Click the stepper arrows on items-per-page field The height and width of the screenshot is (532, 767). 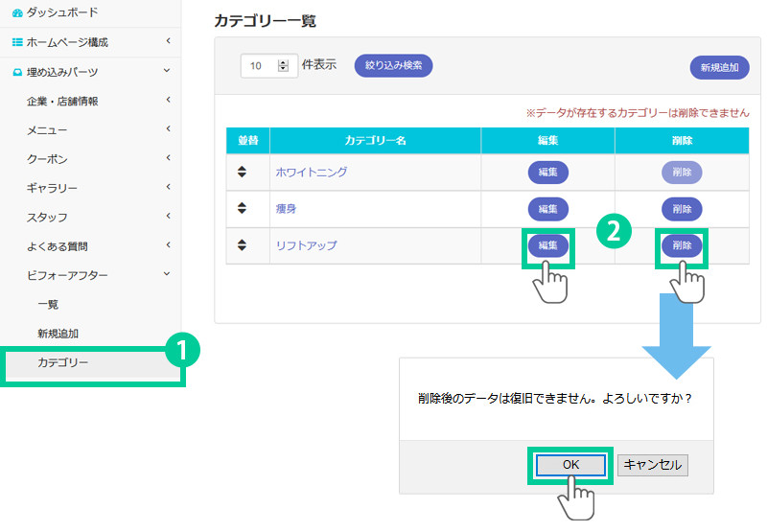(283, 66)
